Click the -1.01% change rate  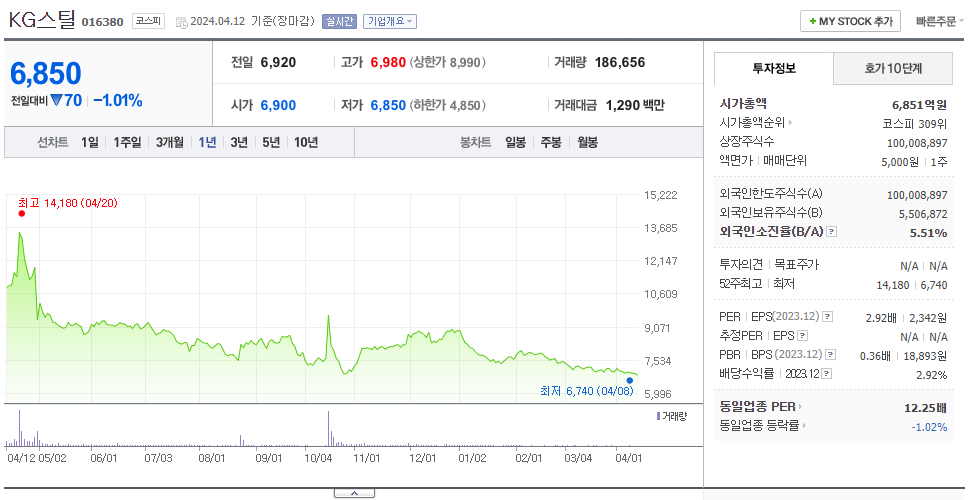(118, 101)
